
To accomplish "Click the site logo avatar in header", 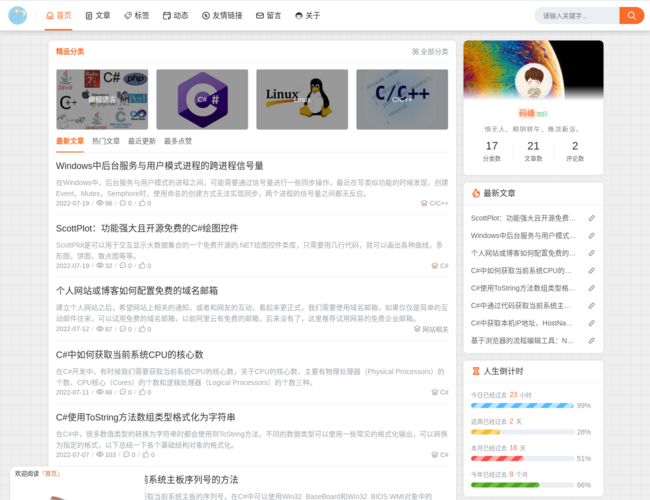I will click(18, 16).
